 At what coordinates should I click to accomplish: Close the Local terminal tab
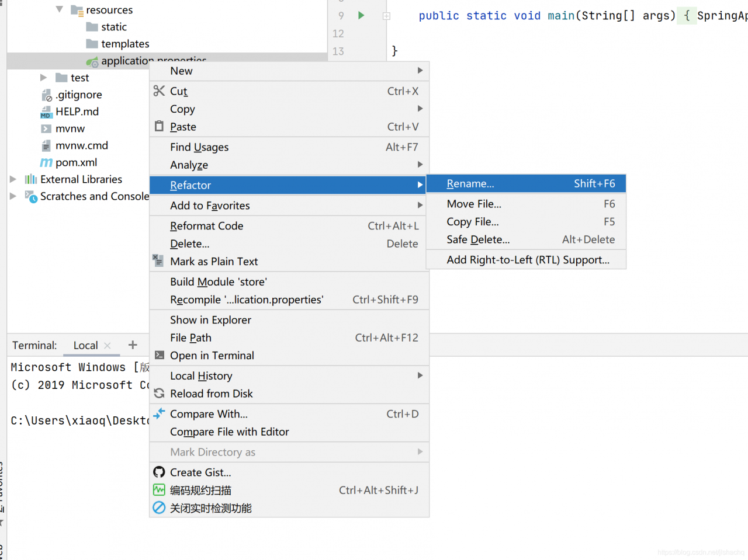click(x=108, y=346)
